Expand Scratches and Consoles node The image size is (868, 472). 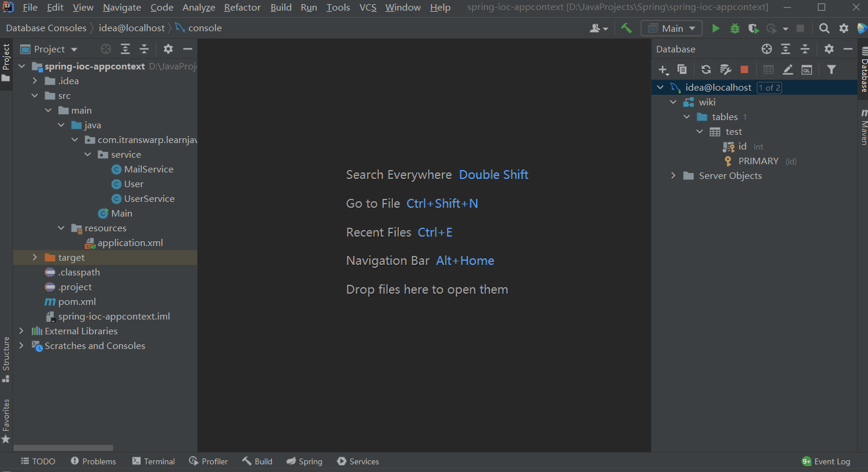point(22,345)
